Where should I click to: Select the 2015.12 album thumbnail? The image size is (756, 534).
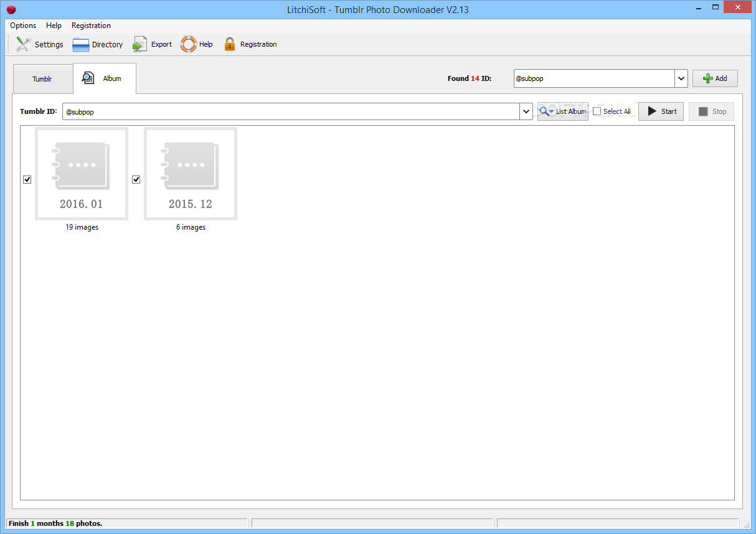pyautogui.click(x=191, y=174)
